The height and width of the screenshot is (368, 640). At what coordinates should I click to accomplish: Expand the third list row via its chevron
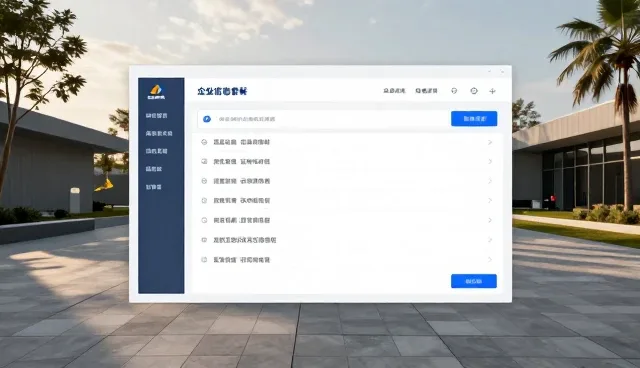point(490,181)
